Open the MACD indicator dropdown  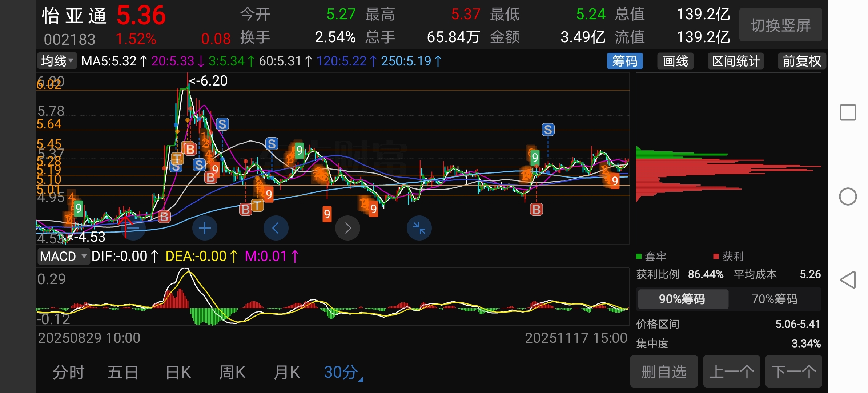(x=63, y=257)
